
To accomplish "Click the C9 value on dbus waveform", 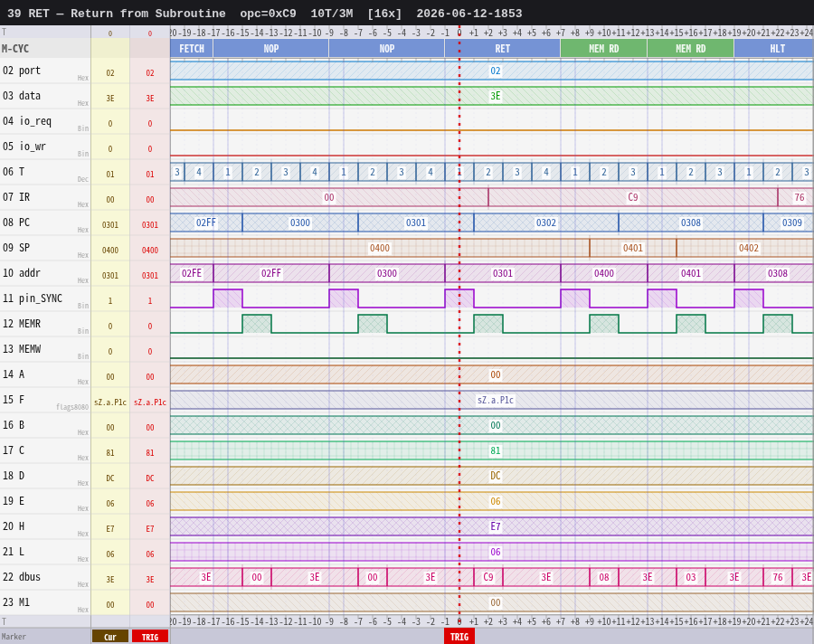I will [x=488, y=578].
